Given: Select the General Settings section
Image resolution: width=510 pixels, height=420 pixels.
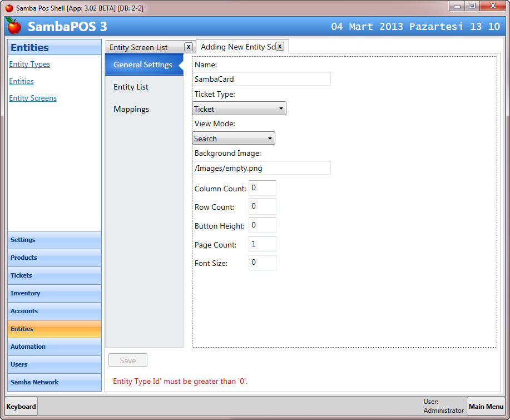Looking at the screenshot, I should (143, 65).
